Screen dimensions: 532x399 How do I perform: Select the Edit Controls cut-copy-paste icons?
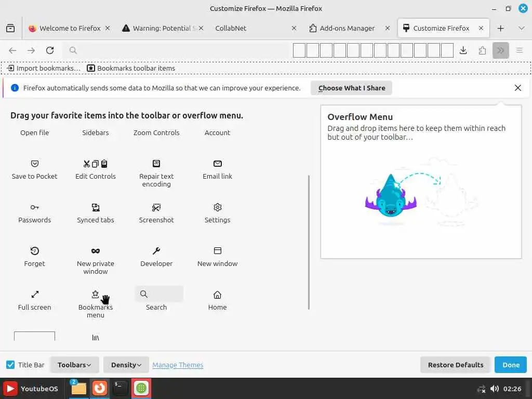(96, 164)
